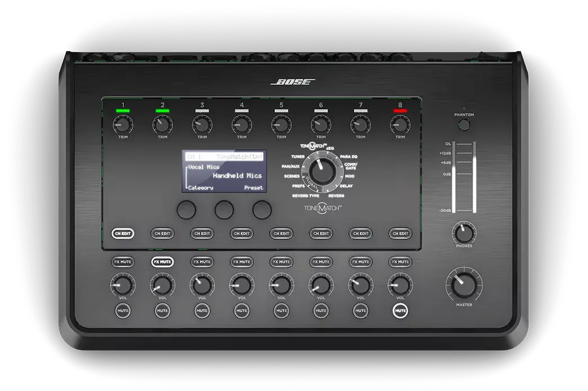
Task: Adjust the channel 3 VOL knob
Action: [x=202, y=285]
